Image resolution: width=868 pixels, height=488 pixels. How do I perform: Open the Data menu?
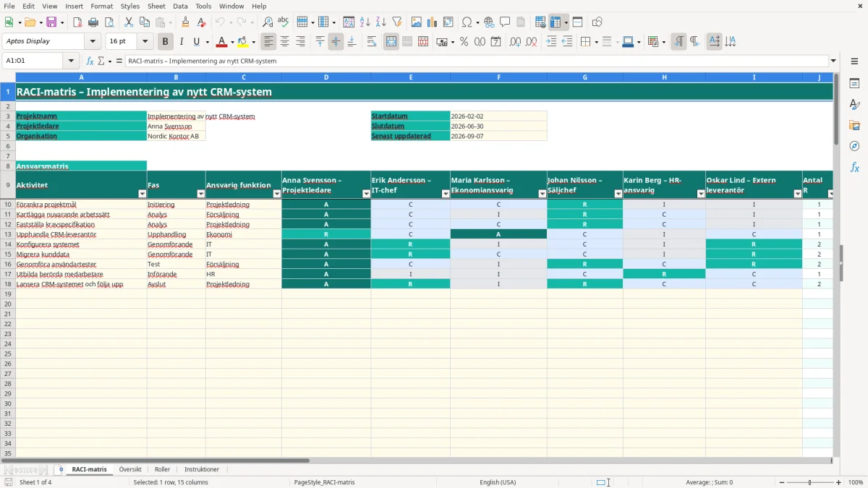point(180,6)
